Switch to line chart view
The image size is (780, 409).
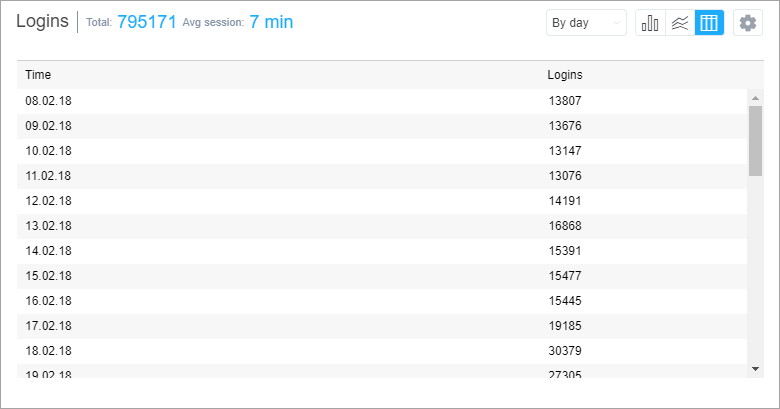[680, 23]
